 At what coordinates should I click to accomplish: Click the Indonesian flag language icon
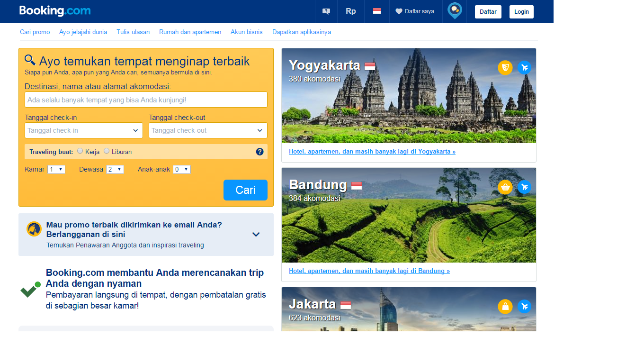tap(376, 11)
